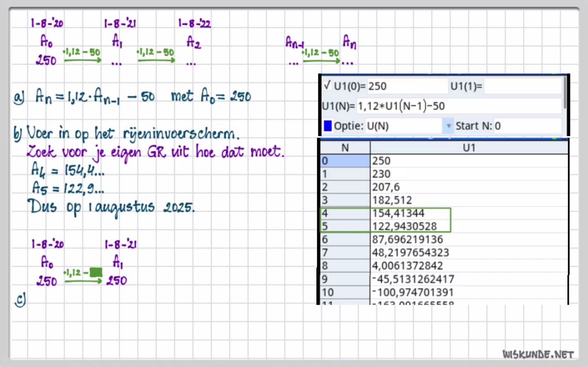Select the N cell for row 7
The height and width of the screenshot is (367, 588).
[345, 253]
